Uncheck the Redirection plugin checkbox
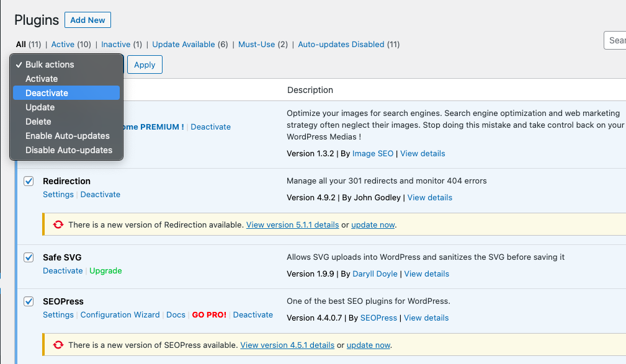 [x=29, y=181]
